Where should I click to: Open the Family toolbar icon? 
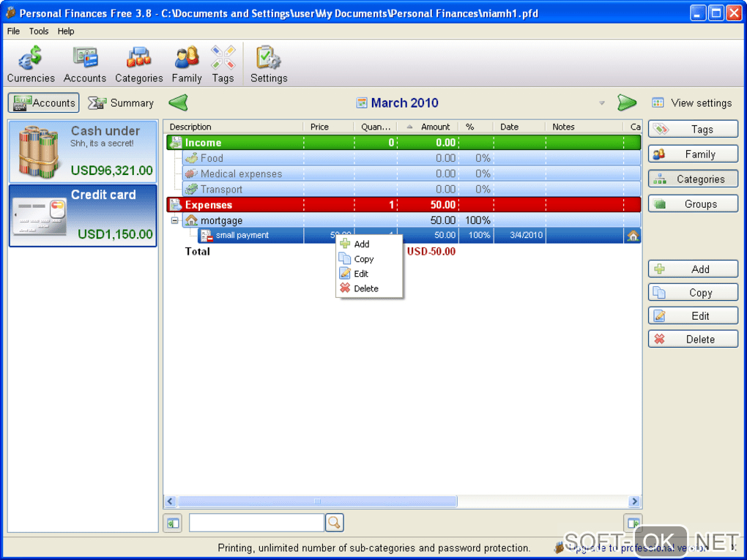tap(187, 64)
